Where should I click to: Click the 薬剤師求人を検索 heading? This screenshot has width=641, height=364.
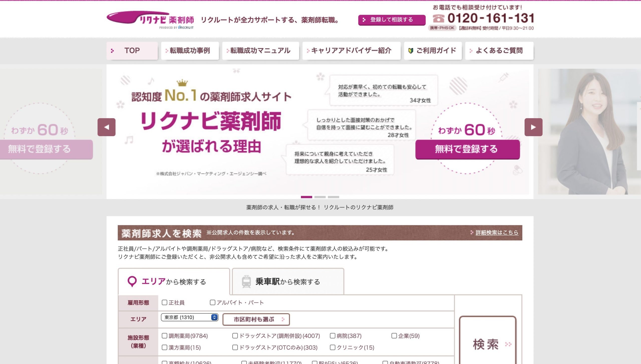(162, 233)
